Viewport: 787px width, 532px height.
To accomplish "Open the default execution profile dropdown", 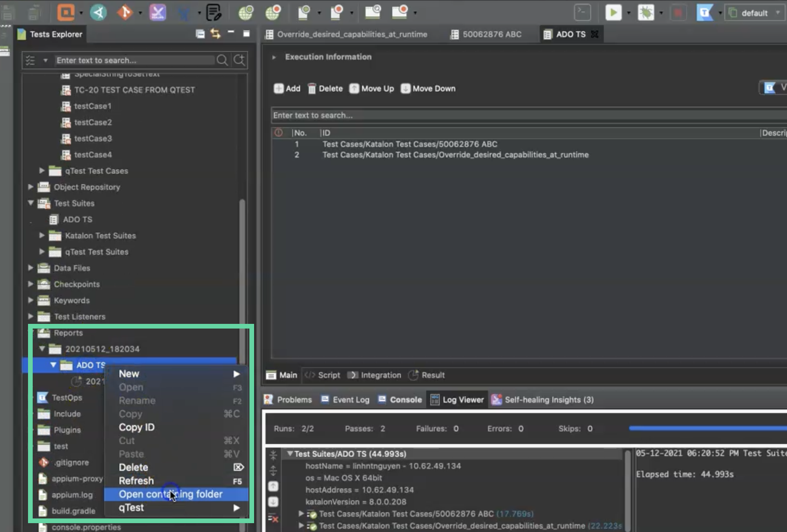I will pos(754,13).
